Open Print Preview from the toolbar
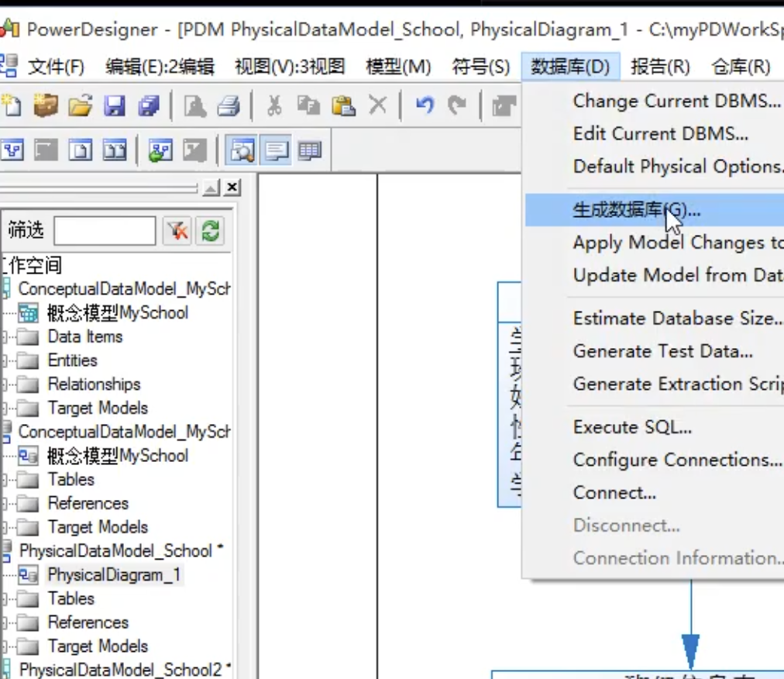 [x=194, y=105]
